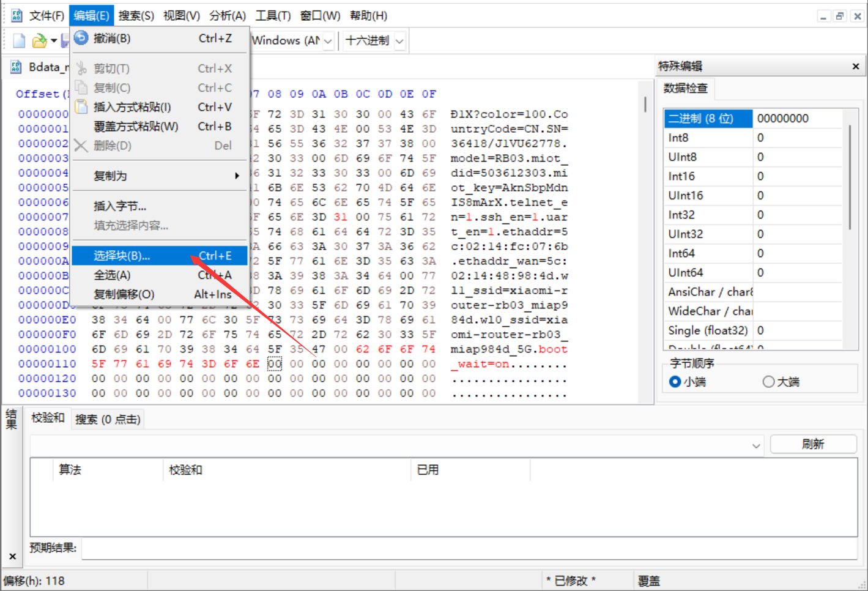
Task: Click 插入字节... in the Edit menu
Action: 120,206
